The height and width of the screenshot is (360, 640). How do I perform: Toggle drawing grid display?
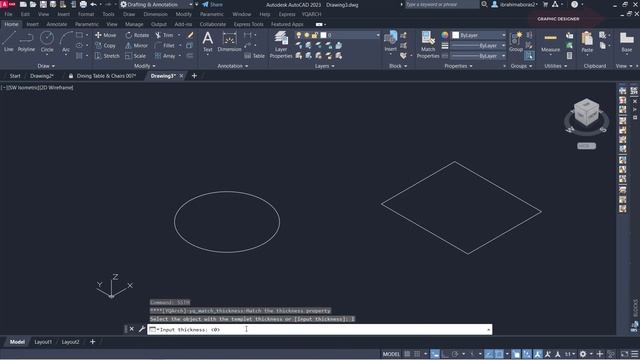click(407, 354)
